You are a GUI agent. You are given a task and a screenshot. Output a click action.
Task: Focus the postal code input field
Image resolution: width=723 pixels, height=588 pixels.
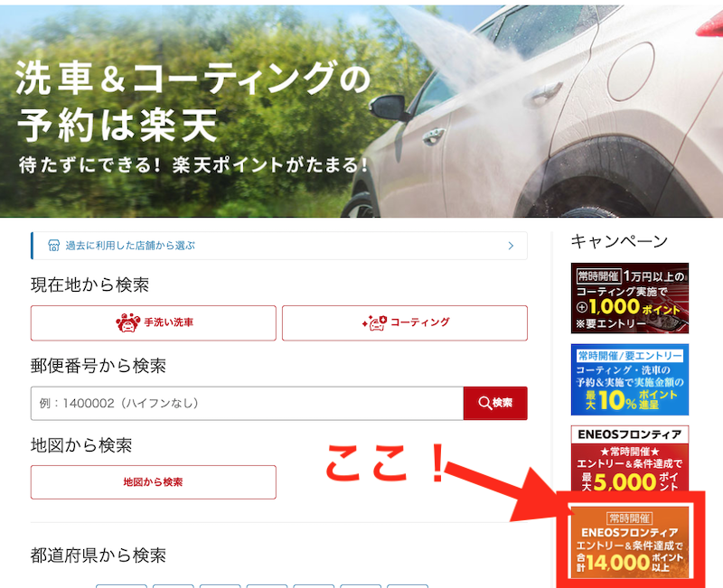point(247,403)
